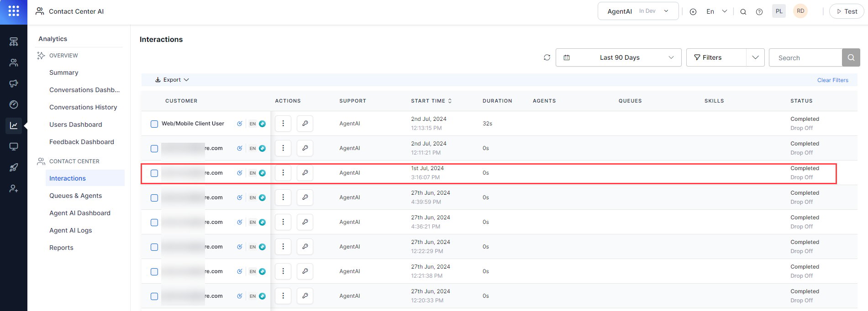Open Conversations History menu item
This screenshot has width=868, height=311.
[x=83, y=107]
